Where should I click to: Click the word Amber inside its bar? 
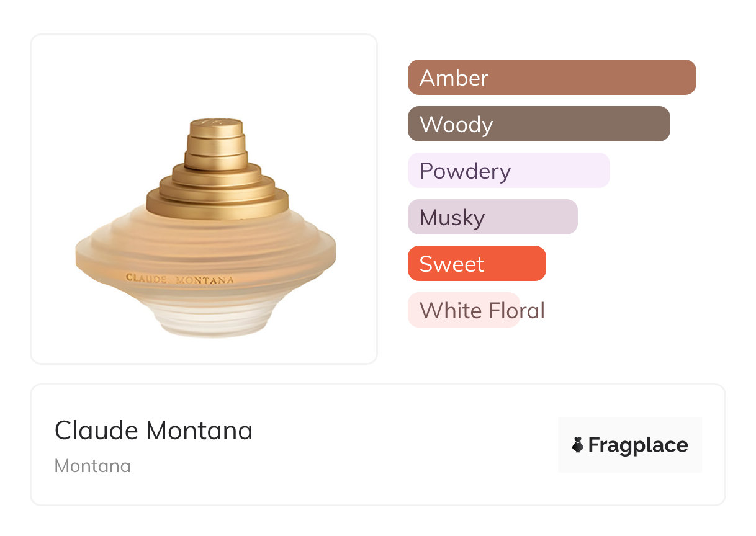(x=454, y=78)
